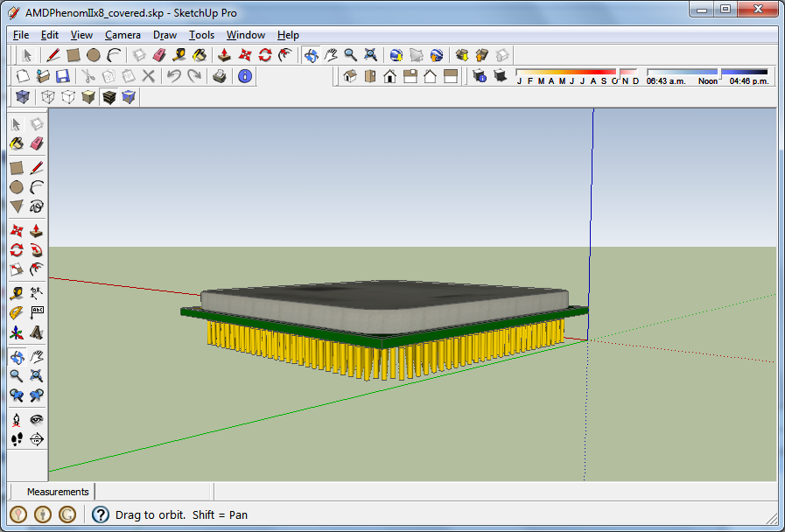Toggle Google Earth terrain
Viewport: 785px width, 532px height.
click(x=416, y=55)
